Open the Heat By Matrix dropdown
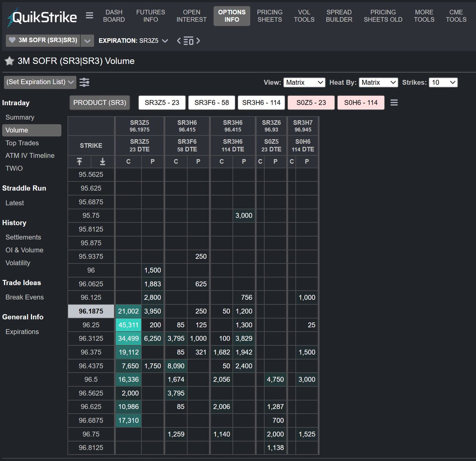This screenshot has height=461, width=476. click(378, 82)
